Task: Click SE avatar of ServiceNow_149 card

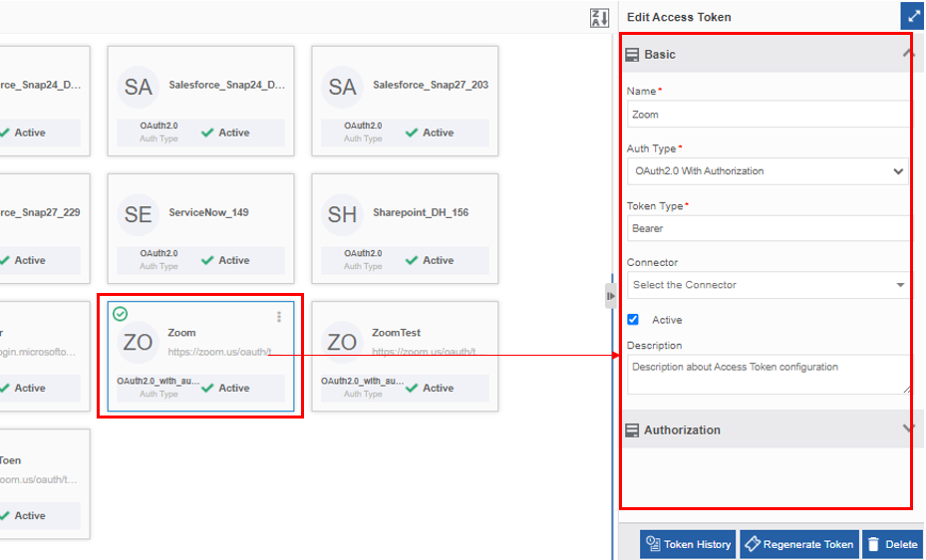Action: pos(138,214)
